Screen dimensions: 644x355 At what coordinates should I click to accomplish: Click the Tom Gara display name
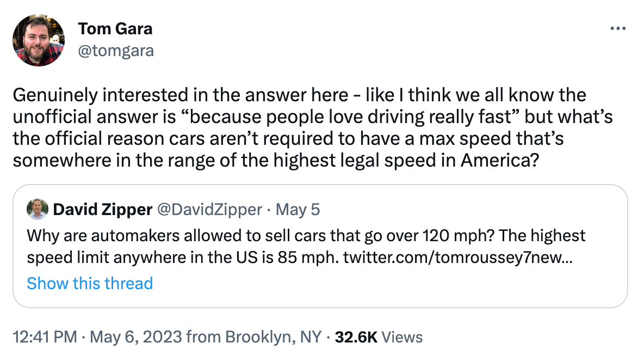coord(115,29)
